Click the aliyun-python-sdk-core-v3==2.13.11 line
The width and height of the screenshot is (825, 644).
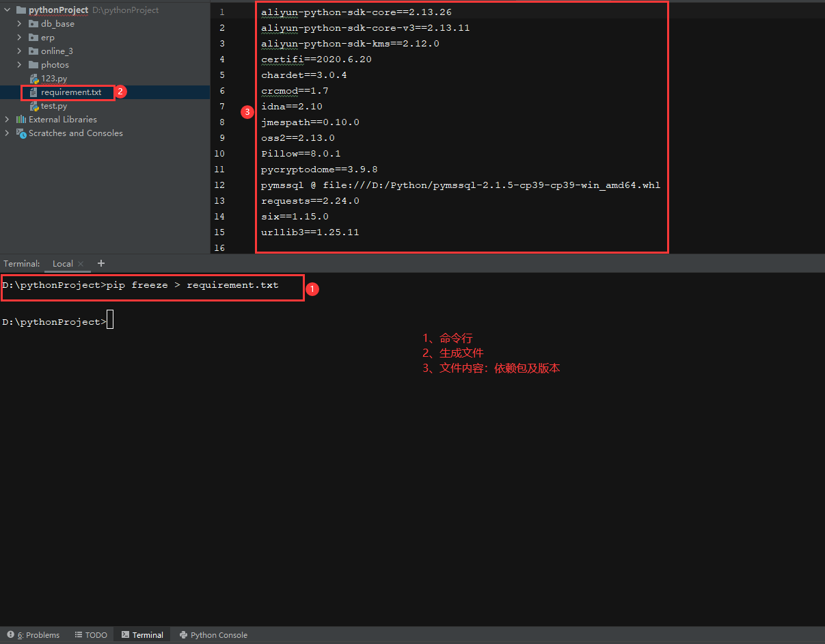coord(366,28)
